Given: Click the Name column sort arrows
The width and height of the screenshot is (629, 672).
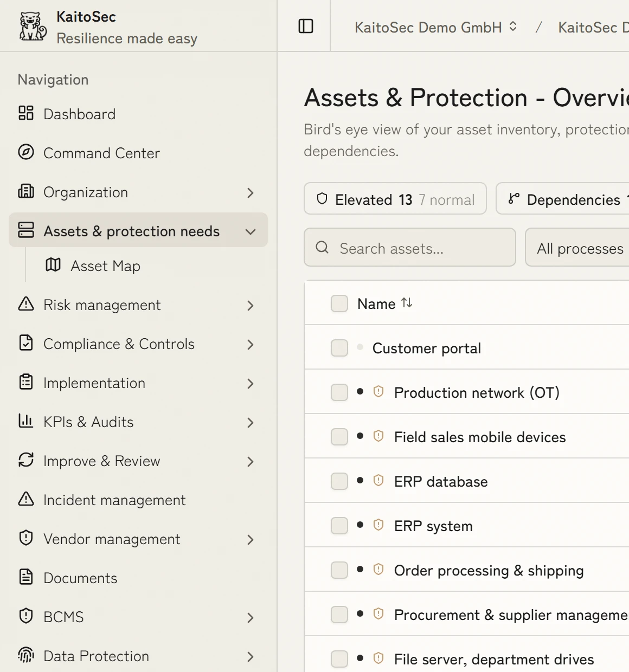Looking at the screenshot, I should [x=407, y=303].
